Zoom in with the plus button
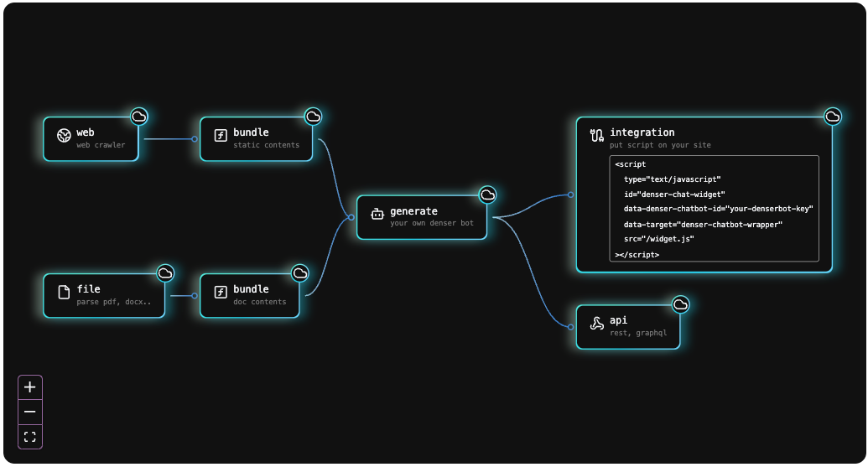868x467 pixels. pyautogui.click(x=30, y=387)
